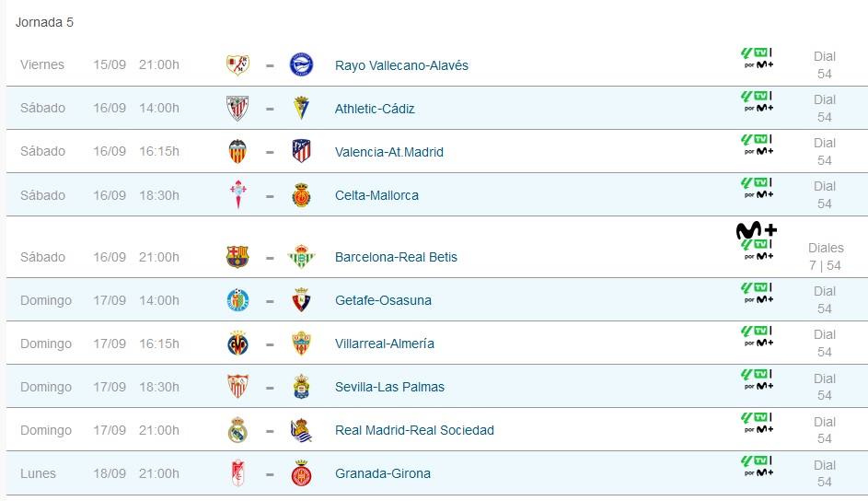Click the Villarreal yellow crest
868x501 pixels.
tap(238, 344)
